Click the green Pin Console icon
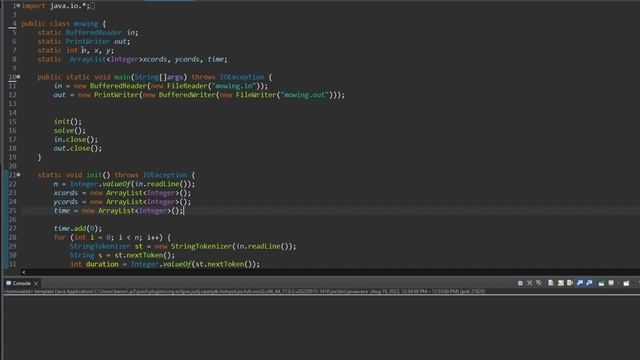Screen dimensions: 640x360 point(601,283)
